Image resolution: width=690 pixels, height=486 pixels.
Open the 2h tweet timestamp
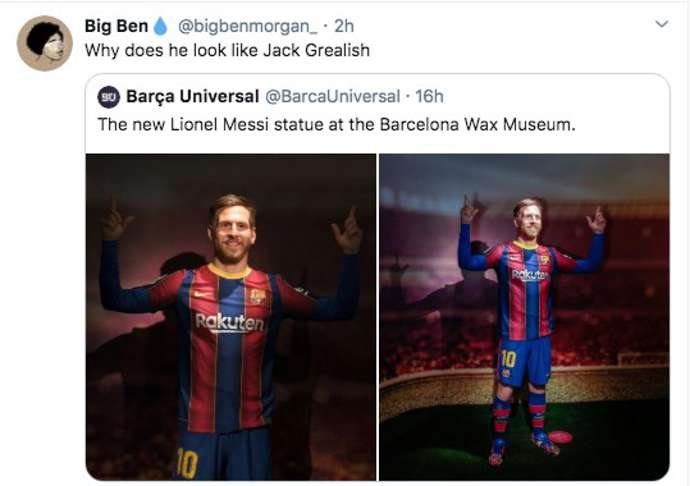[x=344, y=26]
